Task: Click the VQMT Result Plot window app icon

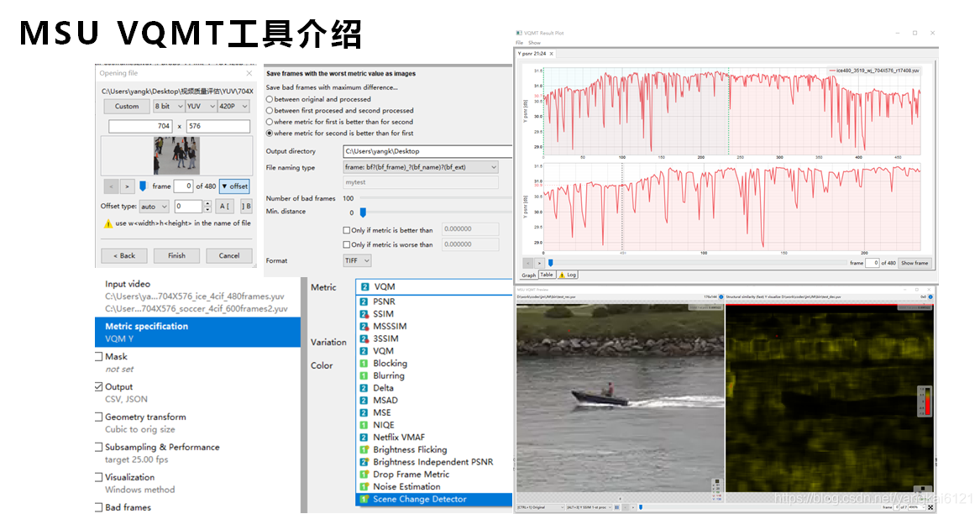Action: (x=519, y=33)
